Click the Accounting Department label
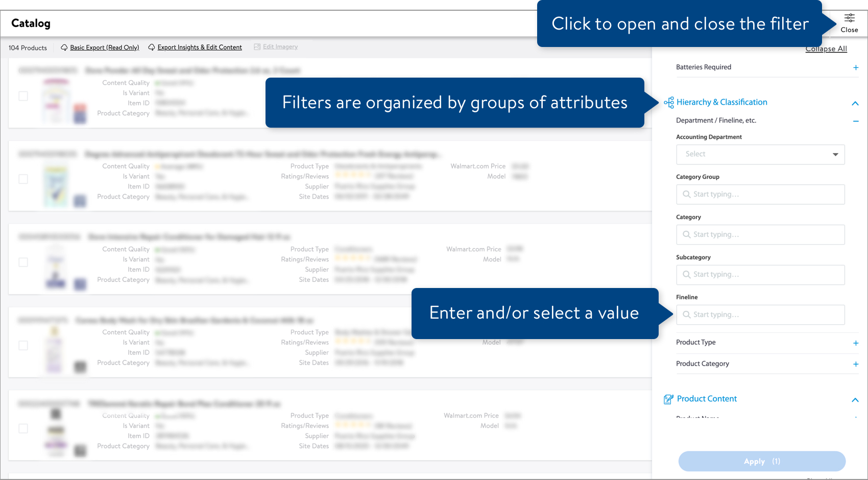The width and height of the screenshot is (868, 480). pyautogui.click(x=709, y=137)
